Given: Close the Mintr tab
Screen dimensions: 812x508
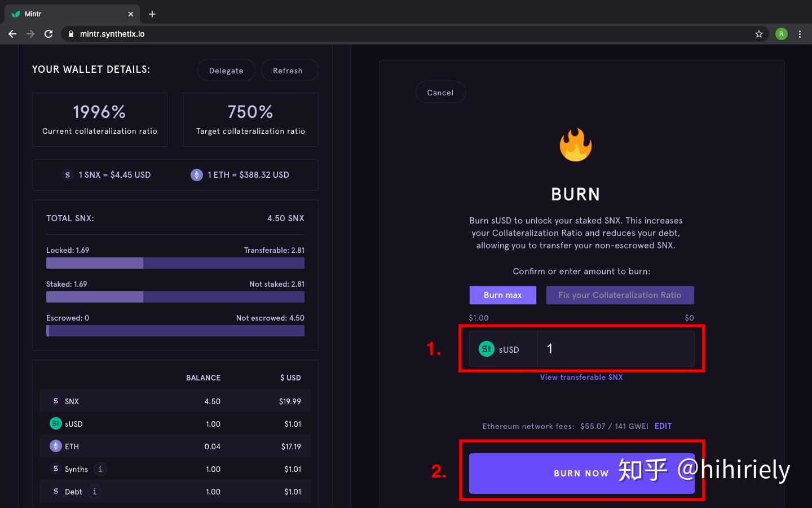Looking at the screenshot, I should point(131,14).
